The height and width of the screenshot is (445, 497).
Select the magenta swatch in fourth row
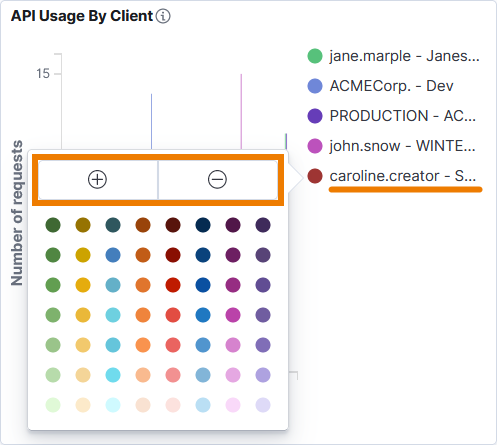(x=233, y=315)
